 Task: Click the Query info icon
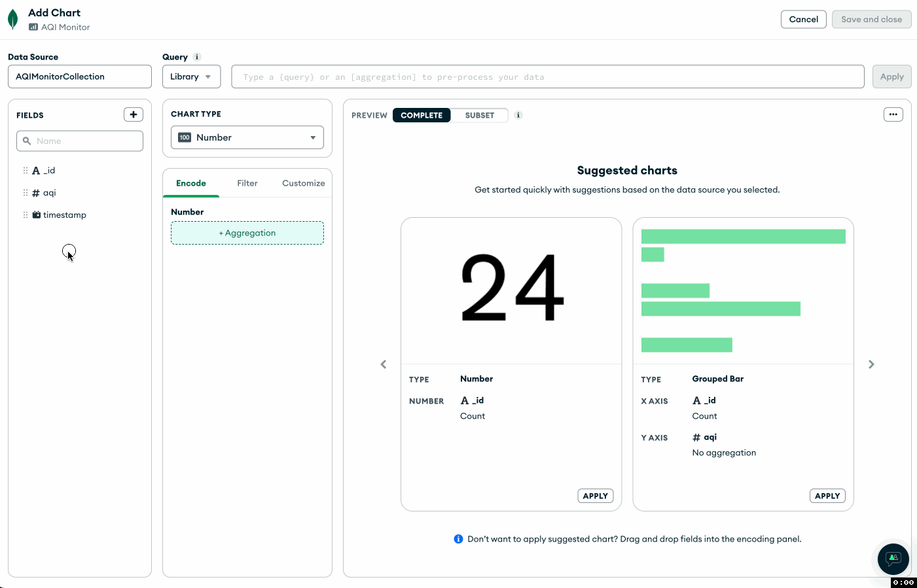(x=197, y=57)
